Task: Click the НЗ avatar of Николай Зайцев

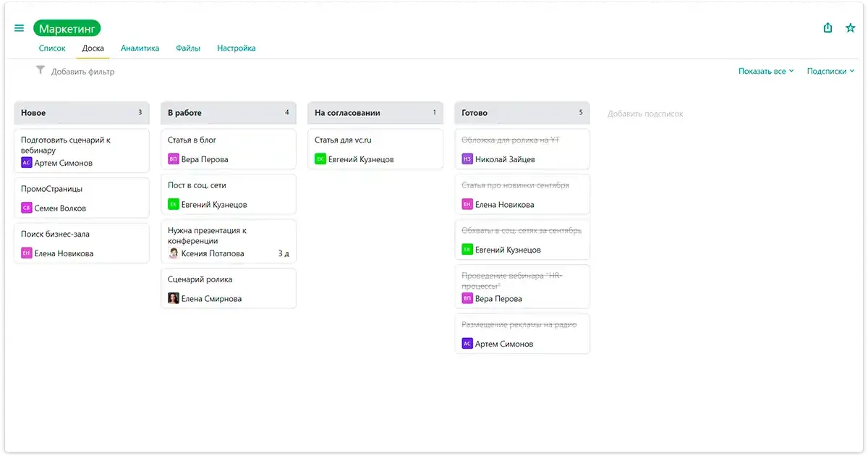Action: click(467, 159)
